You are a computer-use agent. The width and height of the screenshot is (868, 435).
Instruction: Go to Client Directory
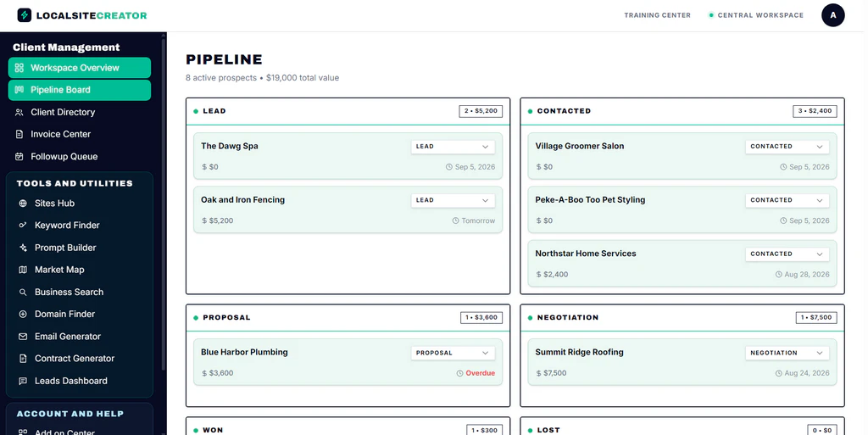[79, 112]
